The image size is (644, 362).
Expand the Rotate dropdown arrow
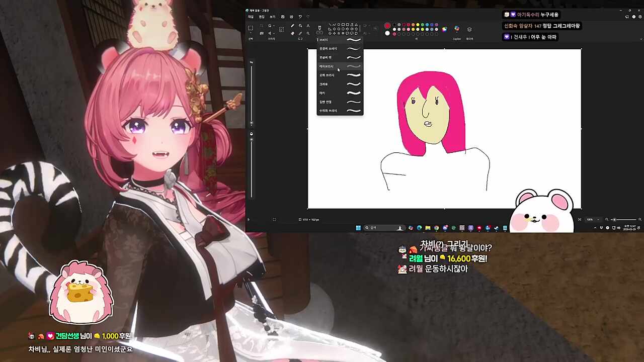(274, 26)
